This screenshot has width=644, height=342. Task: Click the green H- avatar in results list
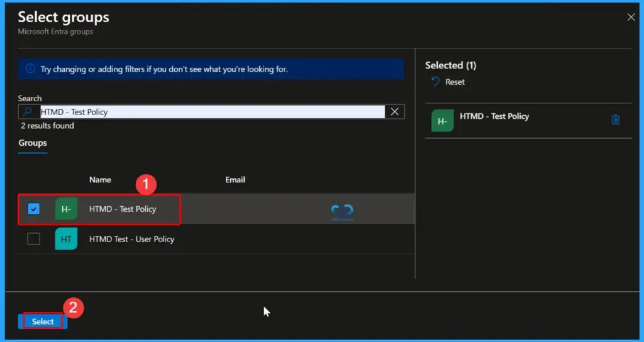pos(66,209)
